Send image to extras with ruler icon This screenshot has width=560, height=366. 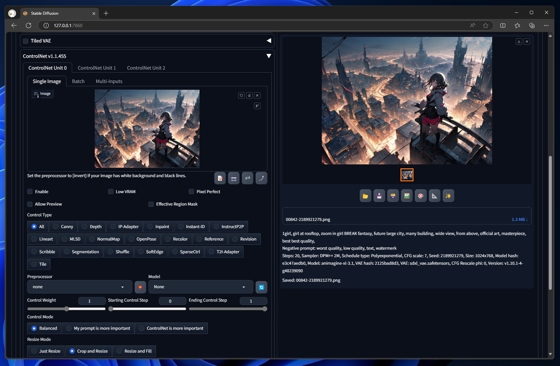pos(434,196)
